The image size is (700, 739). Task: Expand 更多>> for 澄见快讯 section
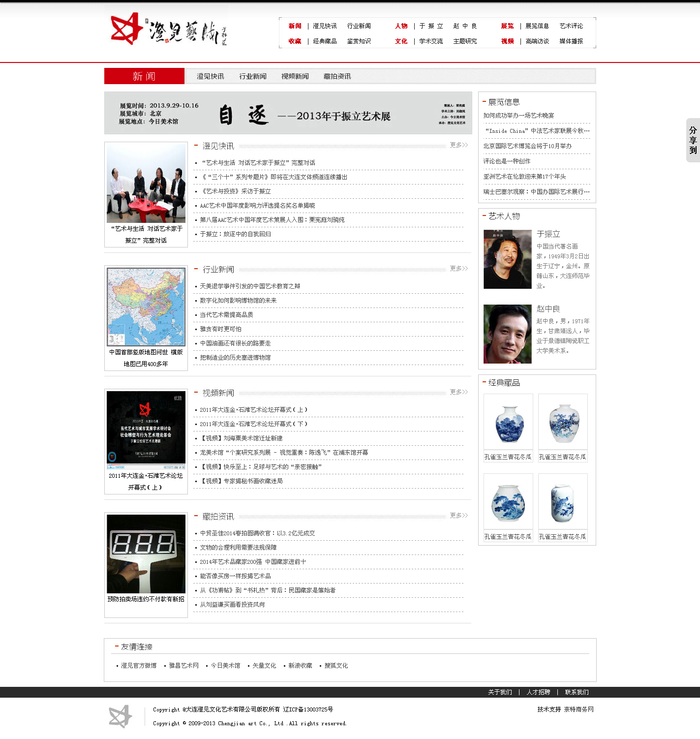(x=458, y=145)
